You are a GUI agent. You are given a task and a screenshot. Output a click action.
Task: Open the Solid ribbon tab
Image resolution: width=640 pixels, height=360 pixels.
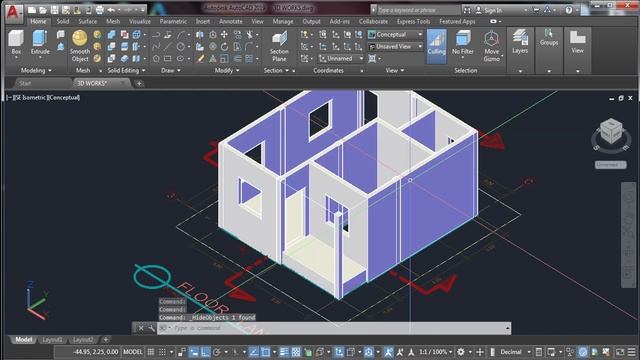pyautogui.click(x=62, y=21)
